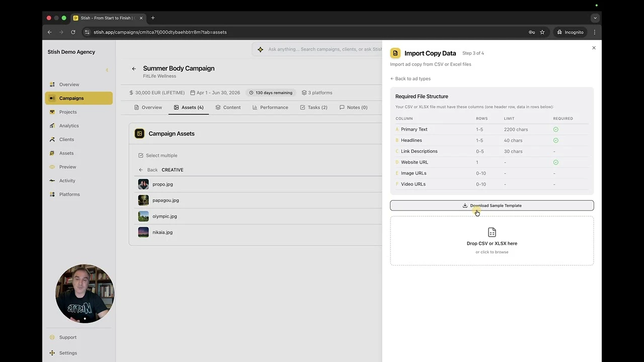The height and width of the screenshot is (362, 644).
Task: Click the Platforms sidebar icon
Action: [52, 194]
